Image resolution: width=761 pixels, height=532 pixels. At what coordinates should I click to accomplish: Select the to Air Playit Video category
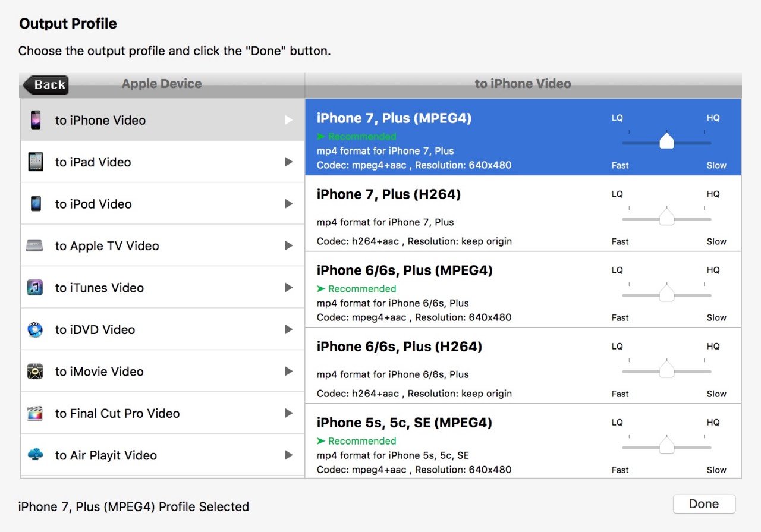tap(106, 455)
